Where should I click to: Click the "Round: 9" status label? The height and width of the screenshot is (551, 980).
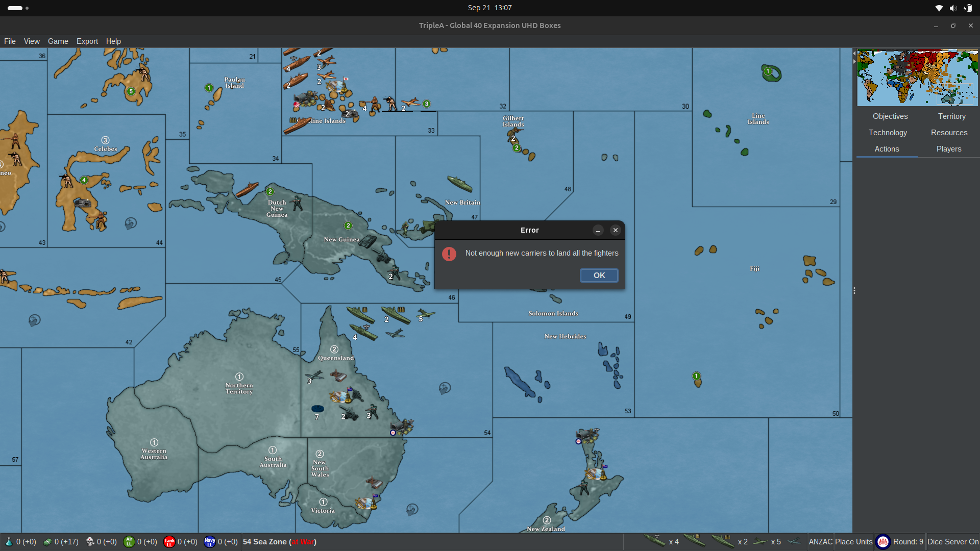click(x=908, y=542)
